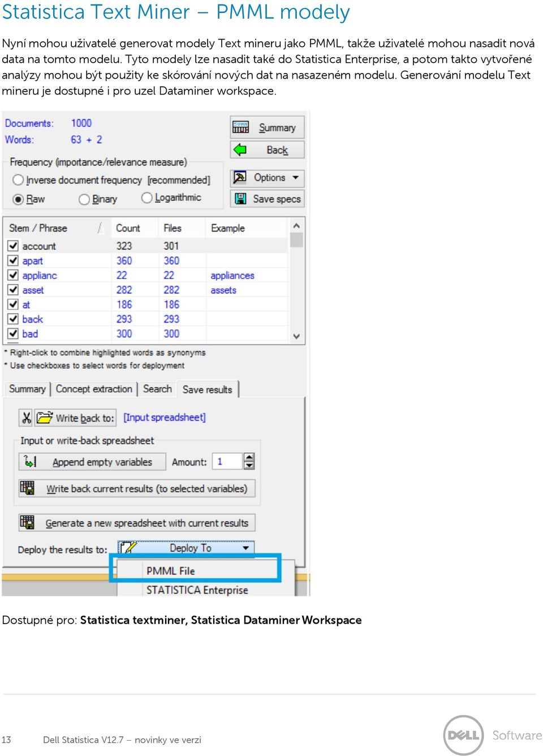The image size is (543, 756).
Task: Click the Documents value 1000
Action: (81, 123)
